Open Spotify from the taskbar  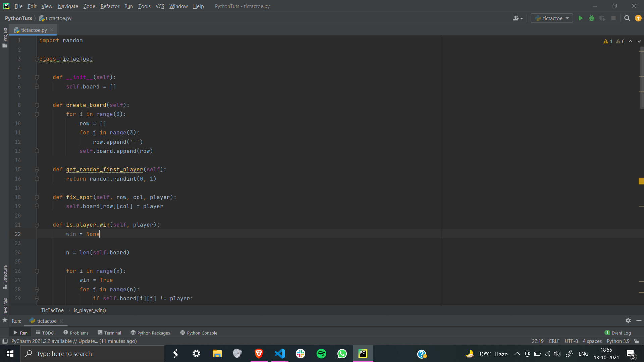(321, 354)
